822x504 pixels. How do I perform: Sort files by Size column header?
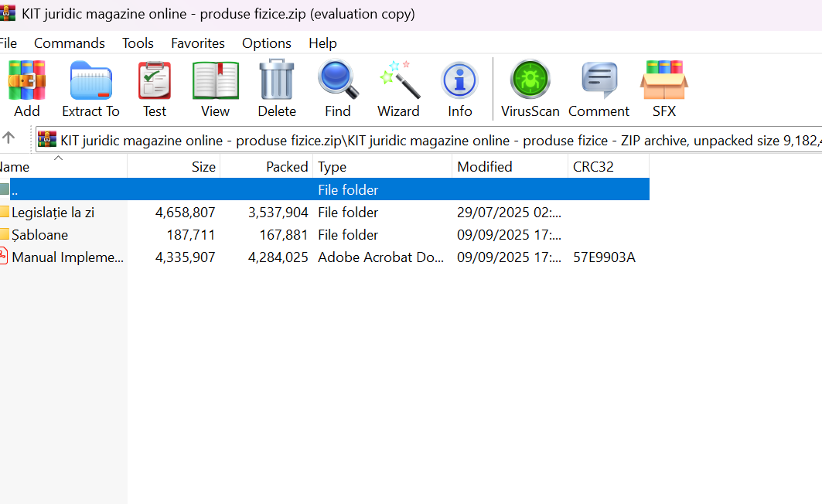click(173, 167)
